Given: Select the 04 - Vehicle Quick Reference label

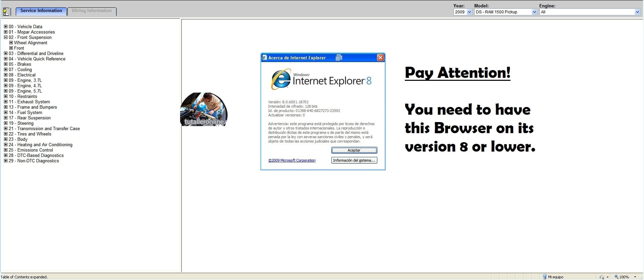Looking at the screenshot, I should point(37,59).
